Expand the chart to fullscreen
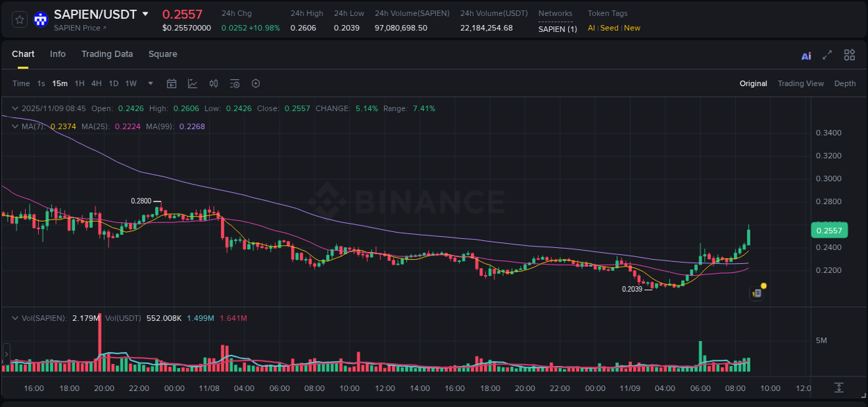The image size is (868, 407). pos(826,55)
